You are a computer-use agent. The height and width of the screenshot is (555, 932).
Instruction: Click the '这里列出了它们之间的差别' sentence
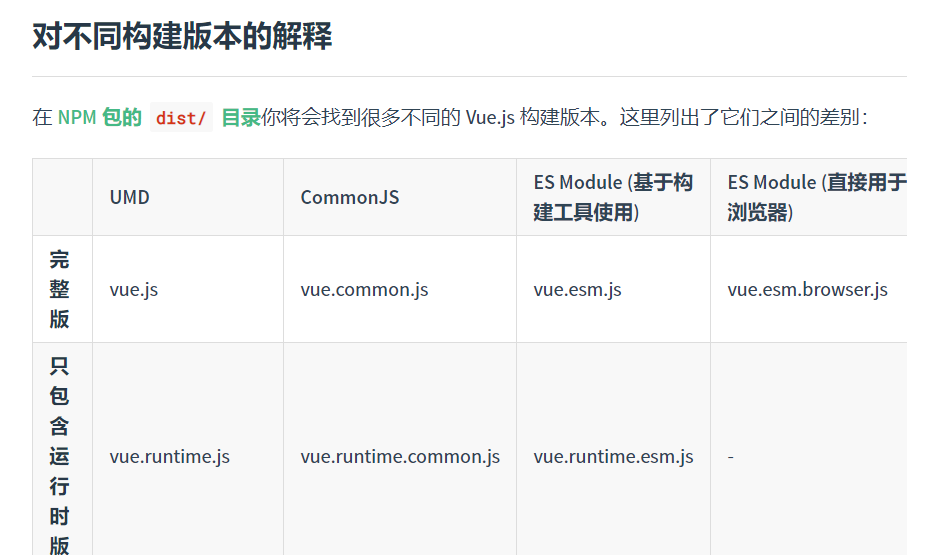740,117
